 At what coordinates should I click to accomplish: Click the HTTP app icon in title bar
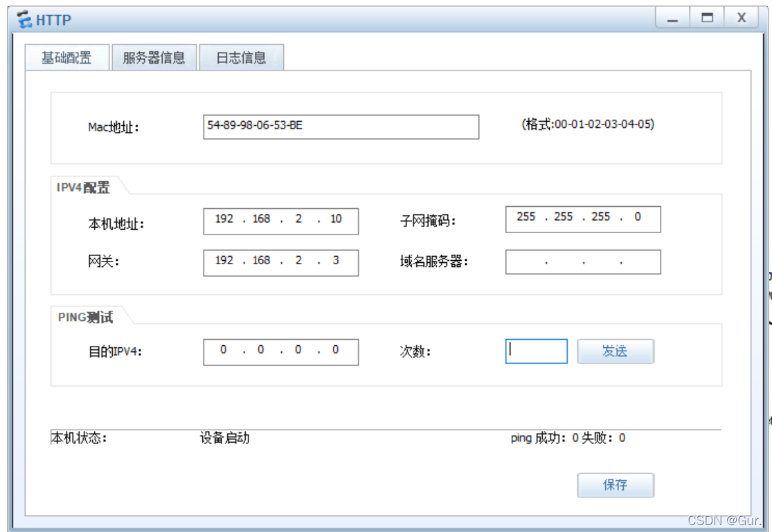click(24, 19)
